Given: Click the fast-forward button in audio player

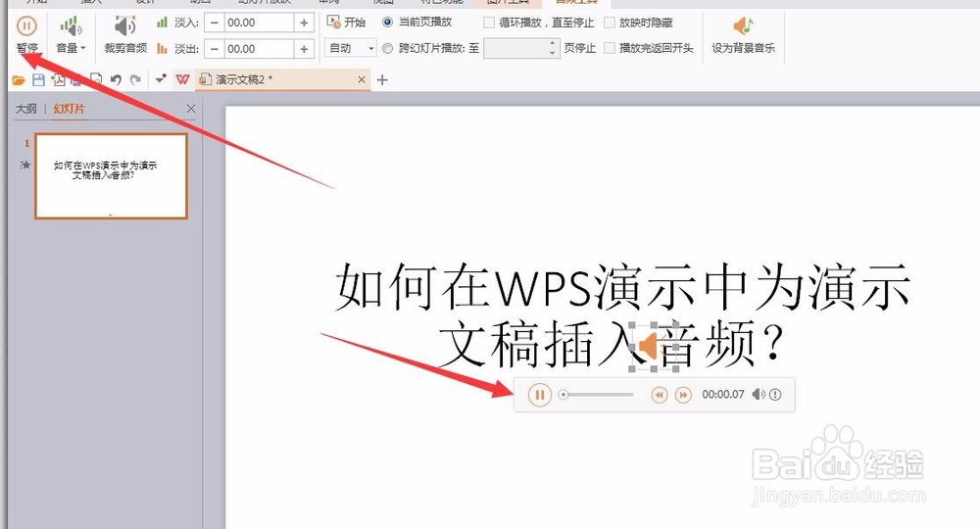Looking at the screenshot, I should pyautogui.click(x=684, y=395).
